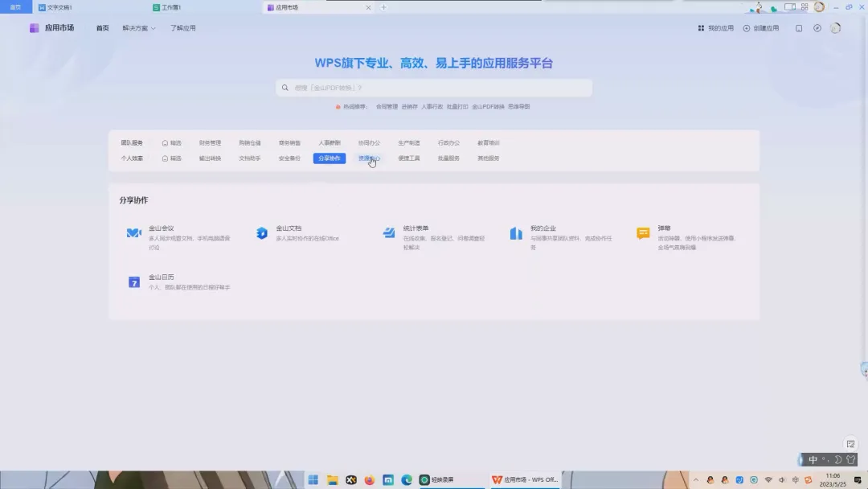Click the 创建应用 plus circle icon
Image resolution: width=868 pixels, height=489 pixels.
click(x=746, y=28)
